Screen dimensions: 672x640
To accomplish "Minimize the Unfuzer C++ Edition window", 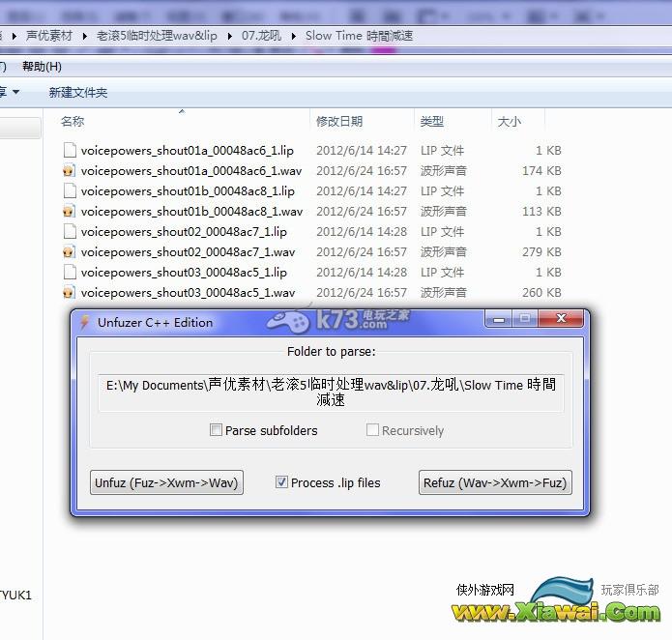I will [x=498, y=319].
